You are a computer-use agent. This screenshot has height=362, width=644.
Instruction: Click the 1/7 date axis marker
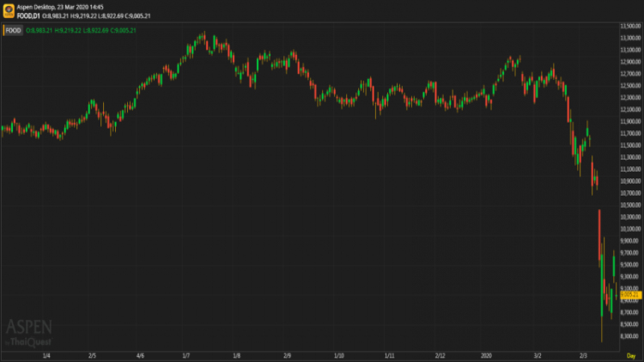(186, 355)
